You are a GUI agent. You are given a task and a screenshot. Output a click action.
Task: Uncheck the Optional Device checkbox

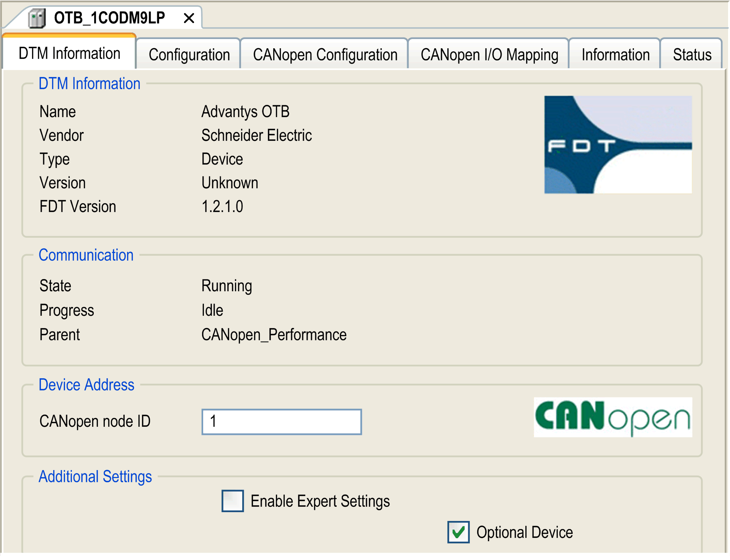(458, 532)
